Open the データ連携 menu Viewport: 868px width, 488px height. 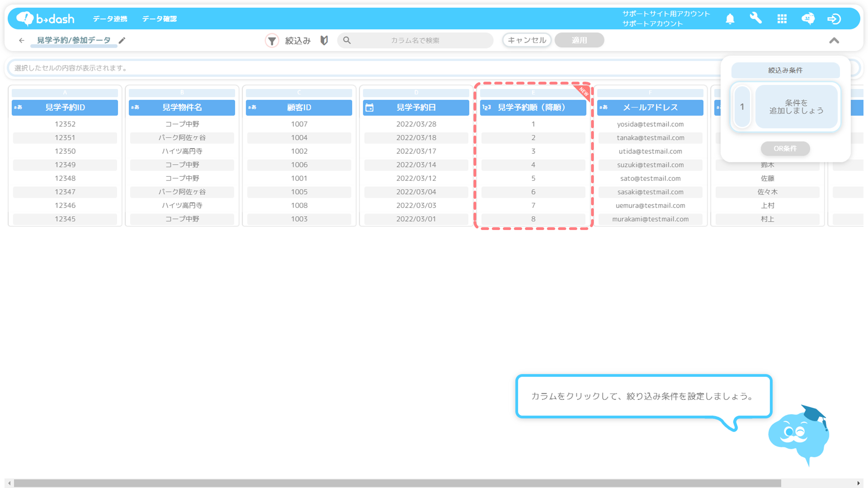(x=110, y=19)
